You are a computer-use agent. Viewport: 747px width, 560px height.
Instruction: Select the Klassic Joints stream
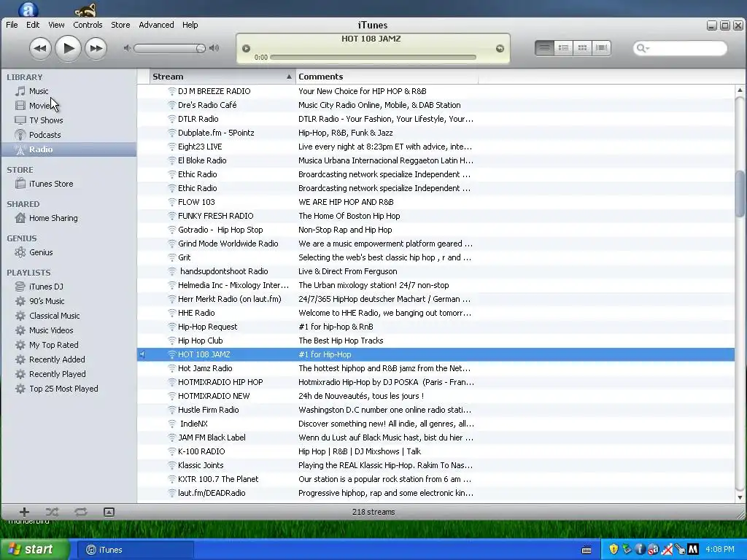click(x=436, y=465)
